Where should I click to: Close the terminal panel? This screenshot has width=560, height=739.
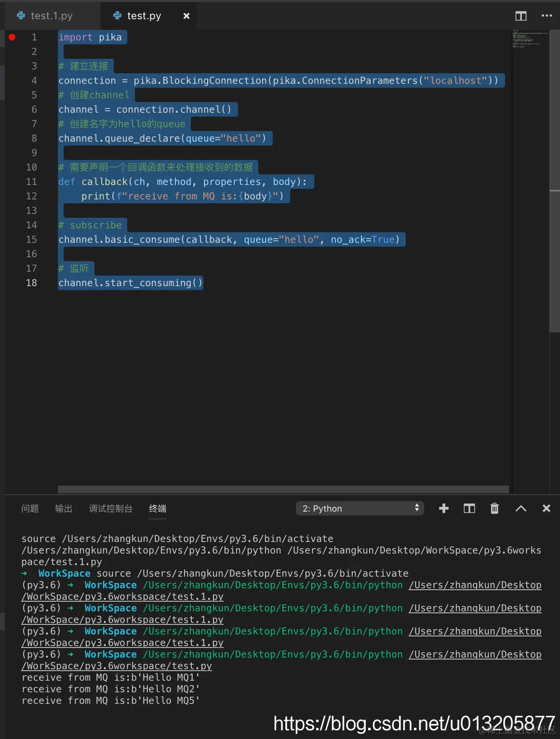coord(547,508)
